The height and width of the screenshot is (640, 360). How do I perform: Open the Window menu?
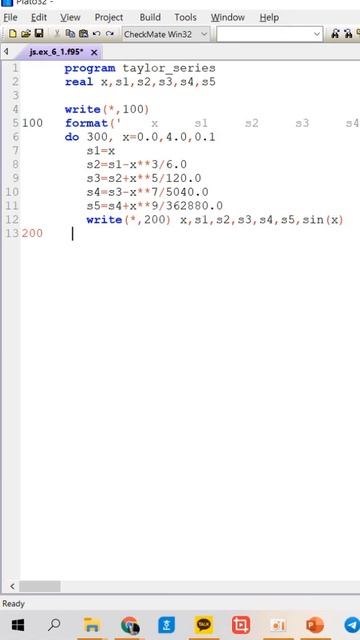click(x=228, y=18)
